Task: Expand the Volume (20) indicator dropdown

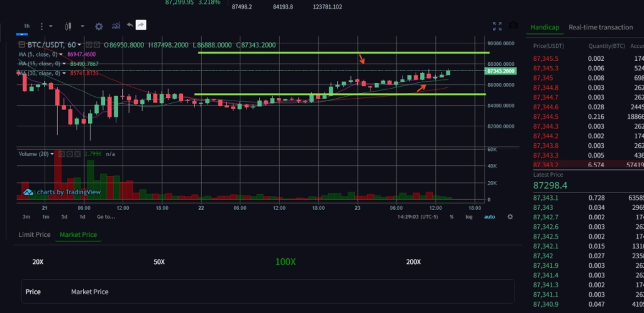Action: pos(53,154)
